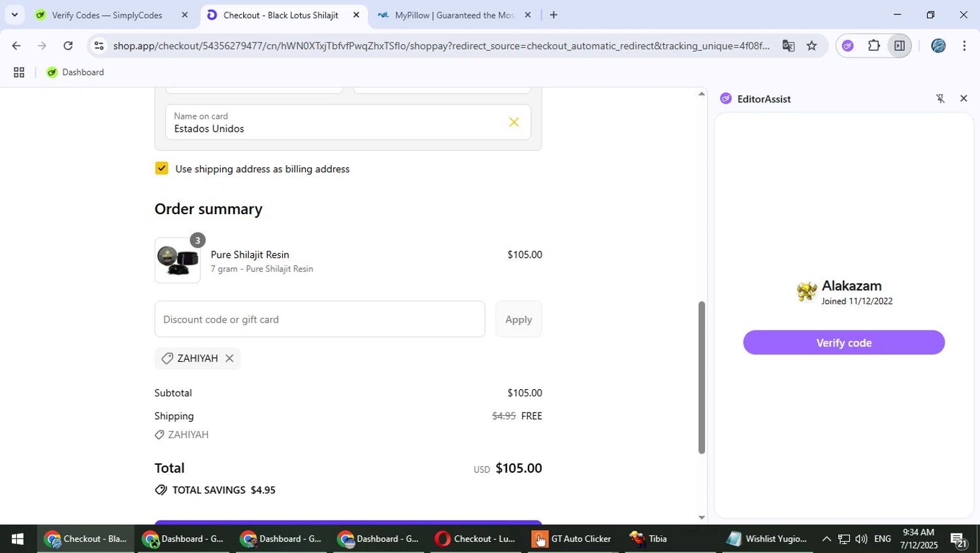Click the scrollbar up arrow
980x553 pixels.
[x=702, y=94]
